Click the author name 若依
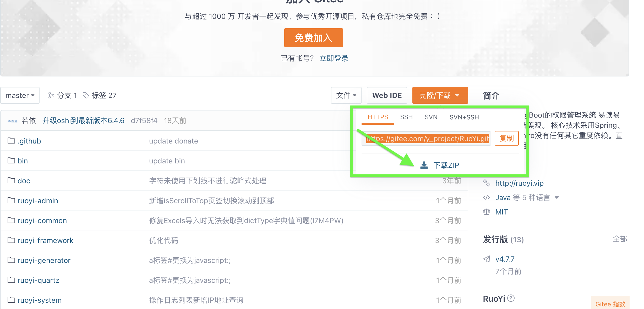 [x=29, y=120]
